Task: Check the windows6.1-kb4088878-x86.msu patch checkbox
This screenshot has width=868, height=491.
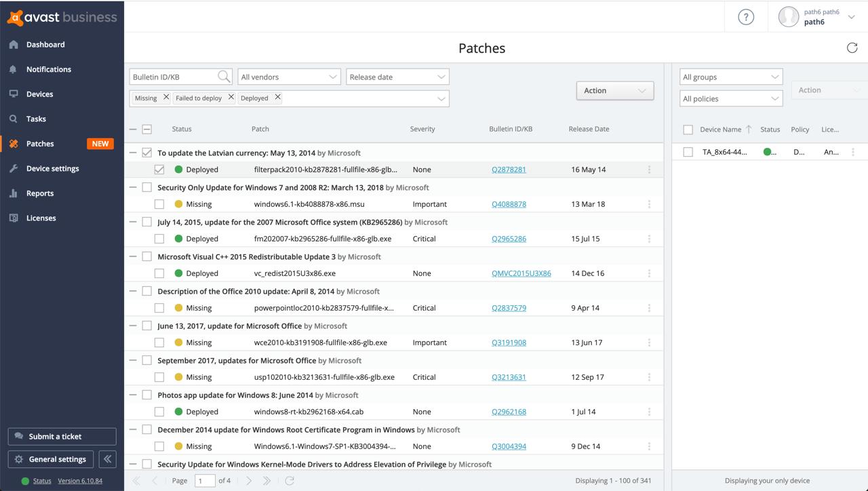Action: [159, 204]
